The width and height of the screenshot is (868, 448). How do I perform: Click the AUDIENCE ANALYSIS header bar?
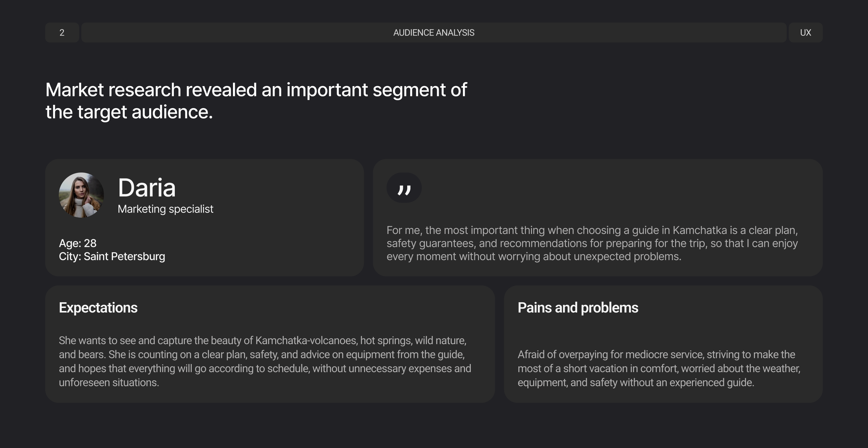click(434, 33)
